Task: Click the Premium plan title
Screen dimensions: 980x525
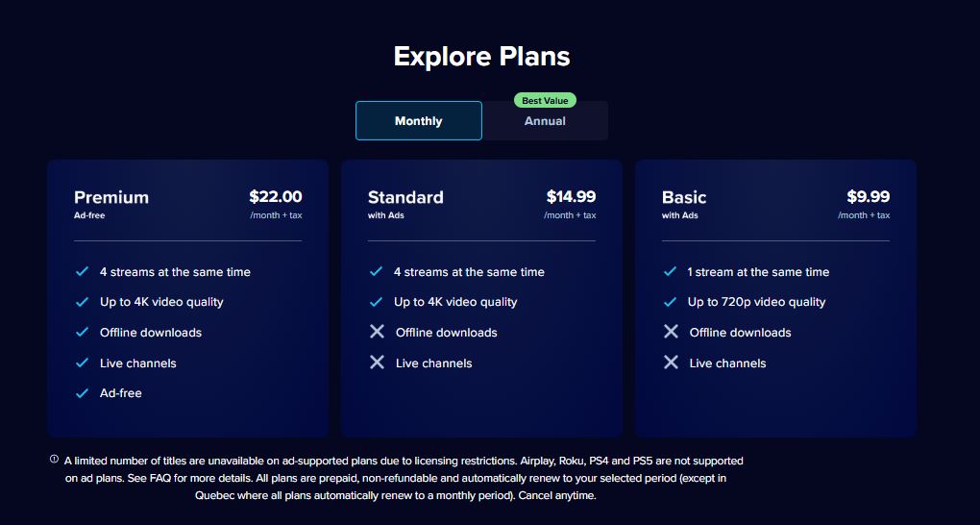Action: (x=111, y=197)
